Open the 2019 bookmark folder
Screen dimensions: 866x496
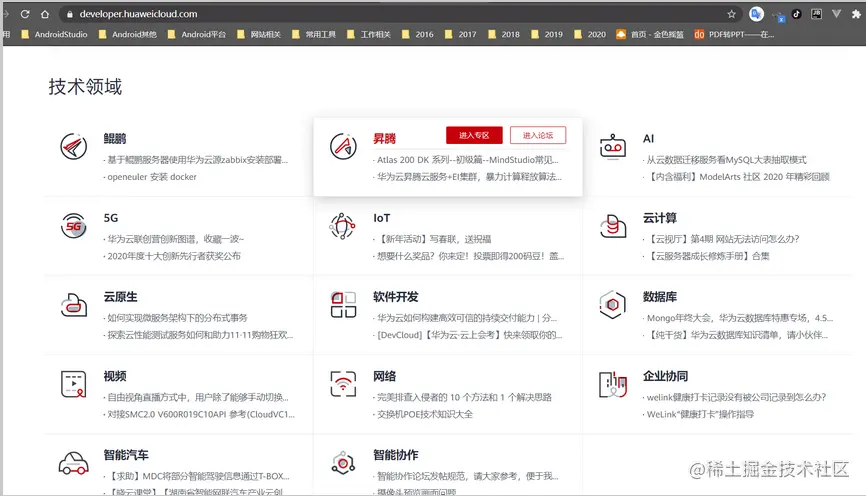point(547,34)
